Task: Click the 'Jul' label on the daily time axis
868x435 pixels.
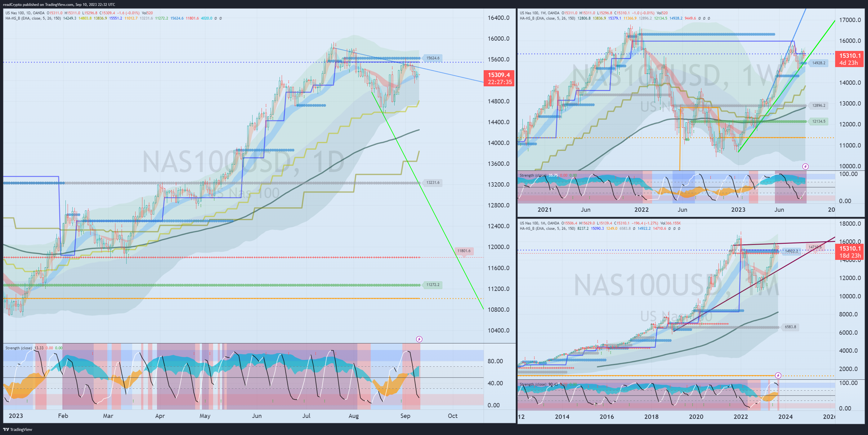Action: (x=306, y=416)
